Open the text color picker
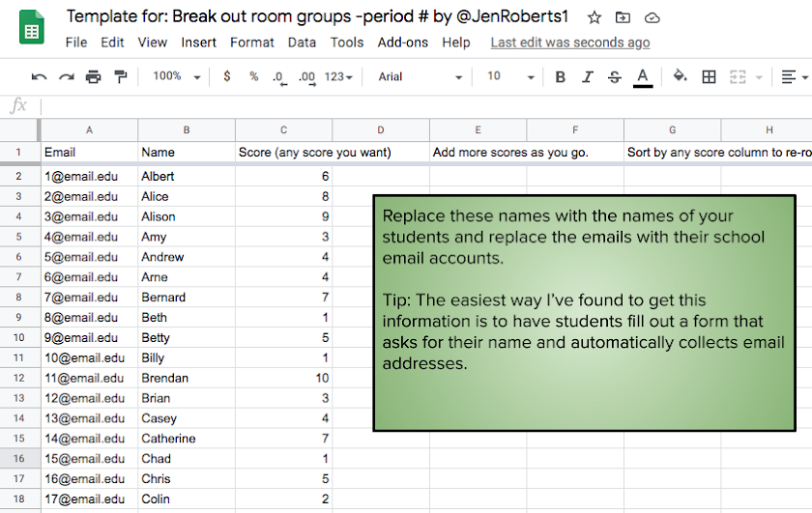Image resolution: width=812 pixels, height=513 pixels. click(x=643, y=77)
